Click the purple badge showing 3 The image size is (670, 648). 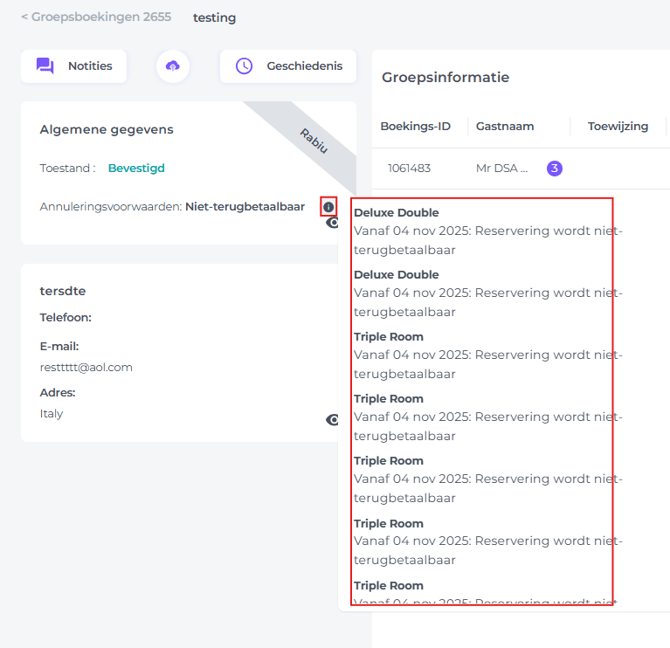pyautogui.click(x=554, y=168)
